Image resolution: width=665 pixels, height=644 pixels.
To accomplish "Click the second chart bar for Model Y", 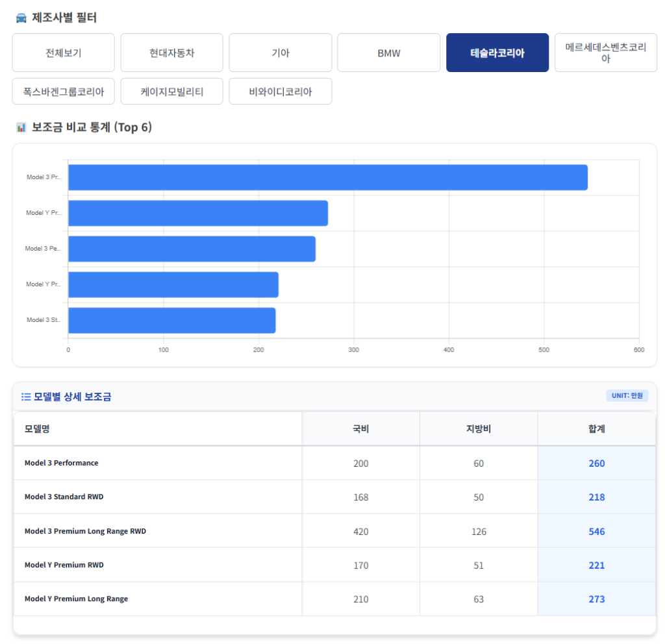I will pyautogui.click(x=197, y=213).
